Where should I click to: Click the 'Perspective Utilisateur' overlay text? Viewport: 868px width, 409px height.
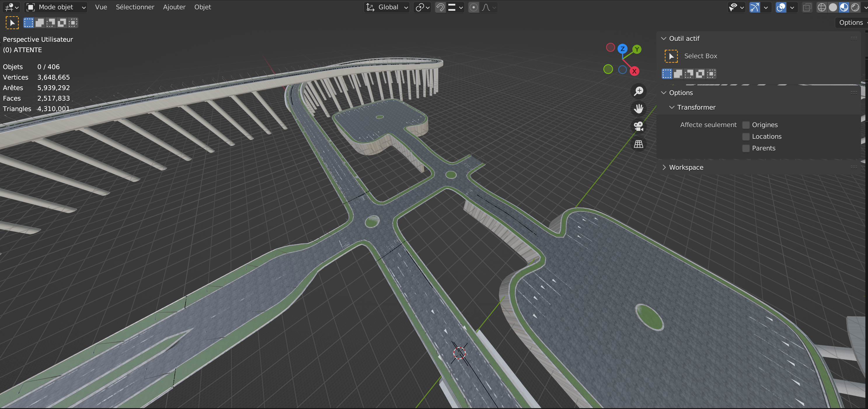click(38, 39)
